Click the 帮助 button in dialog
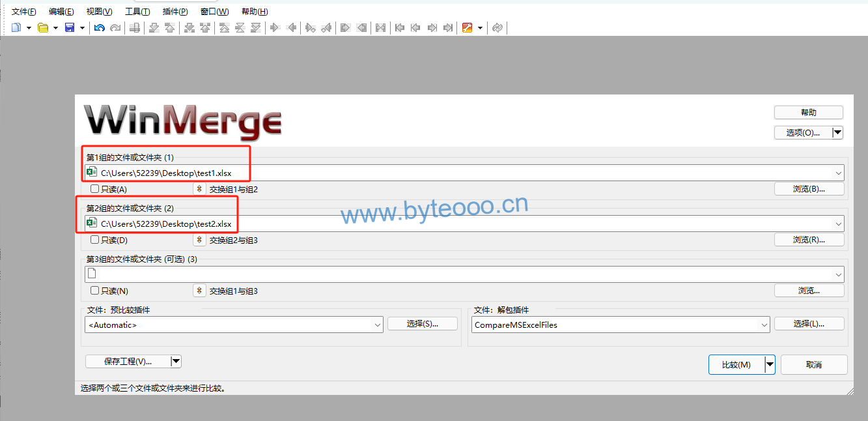Viewport: 868px width, 421px height. [809, 112]
